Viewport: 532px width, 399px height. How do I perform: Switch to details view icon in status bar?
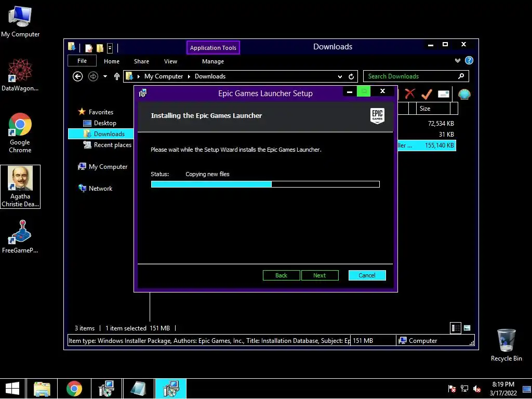coord(455,328)
